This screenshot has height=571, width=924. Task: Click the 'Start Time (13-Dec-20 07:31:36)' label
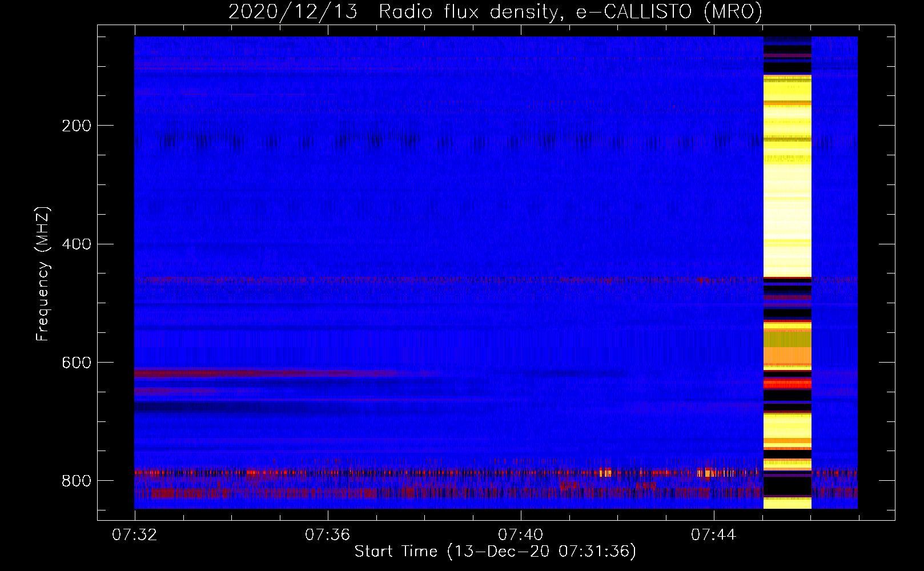pyautogui.click(x=495, y=552)
